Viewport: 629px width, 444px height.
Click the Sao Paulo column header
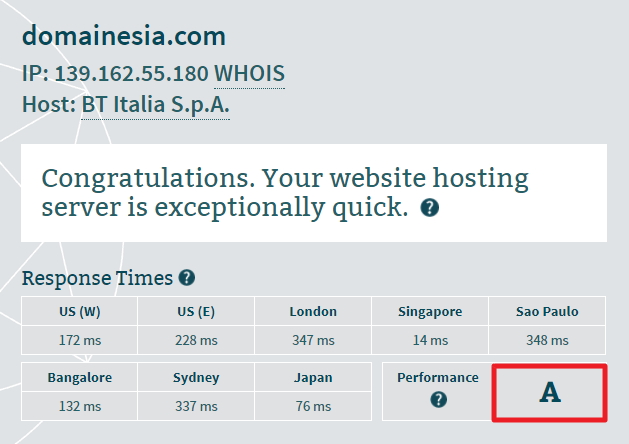[547, 311]
